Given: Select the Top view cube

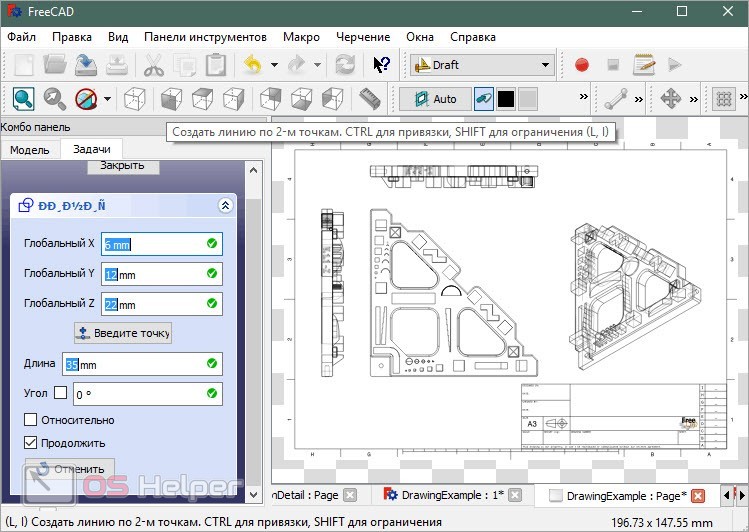Looking at the screenshot, I should (x=202, y=99).
